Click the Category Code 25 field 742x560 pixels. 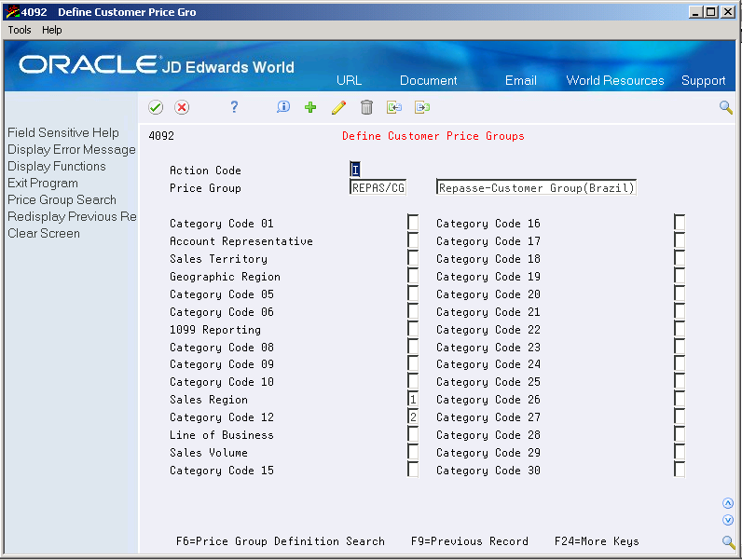[x=679, y=381]
